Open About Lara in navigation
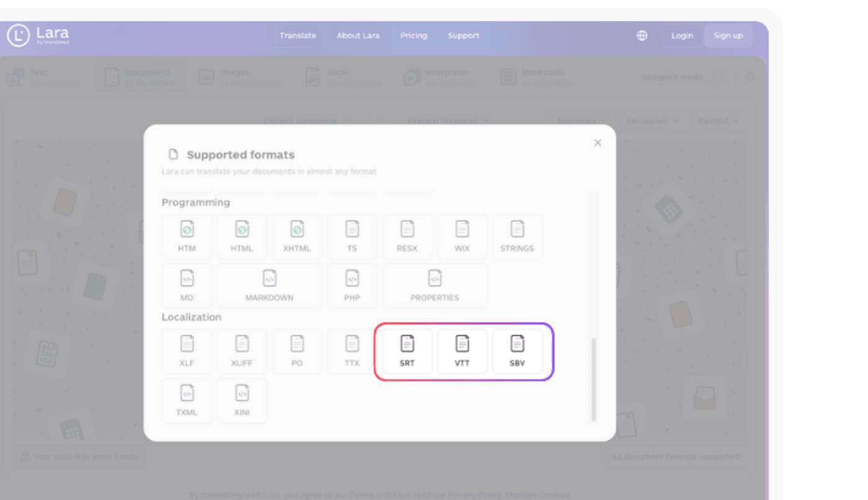 tap(358, 36)
